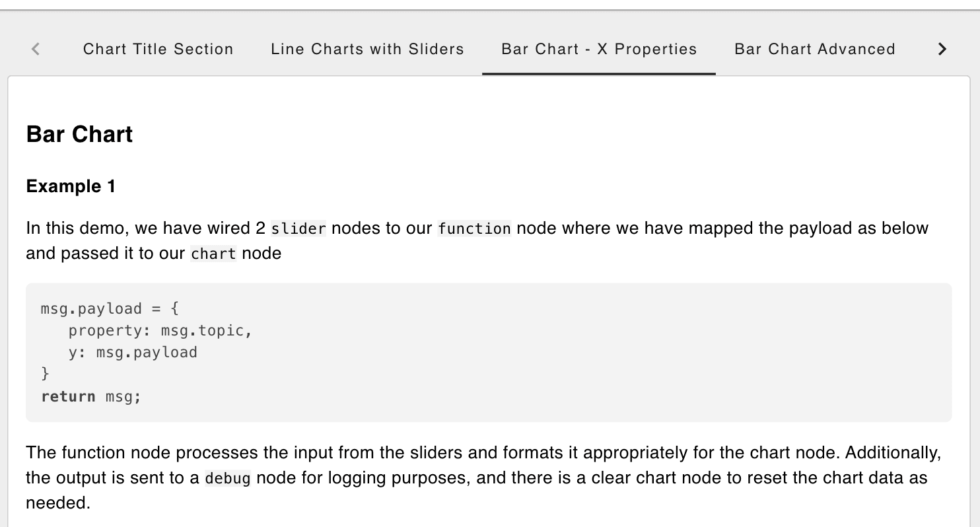Switch to Line Charts with Sliders tab
This screenshot has width=980, height=527.
click(x=367, y=50)
